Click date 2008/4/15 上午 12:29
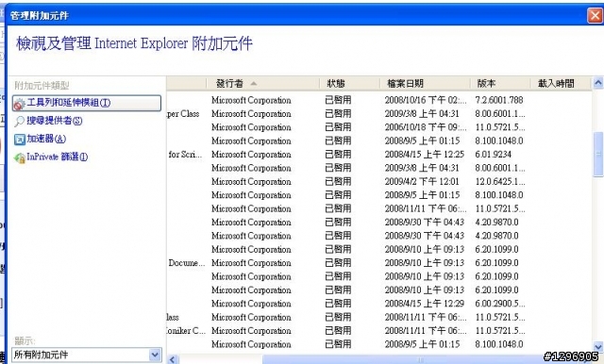This screenshot has height=364, width=604. click(424, 304)
